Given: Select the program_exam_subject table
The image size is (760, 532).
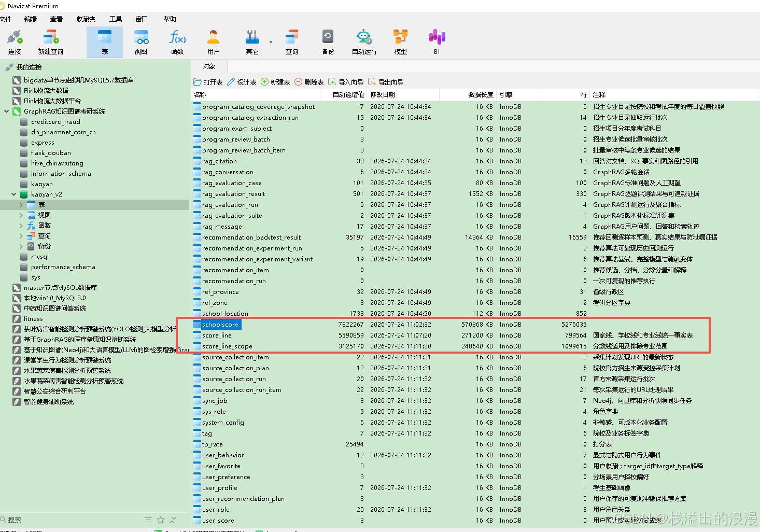Looking at the screenshot, I should (x=237, y=129).
